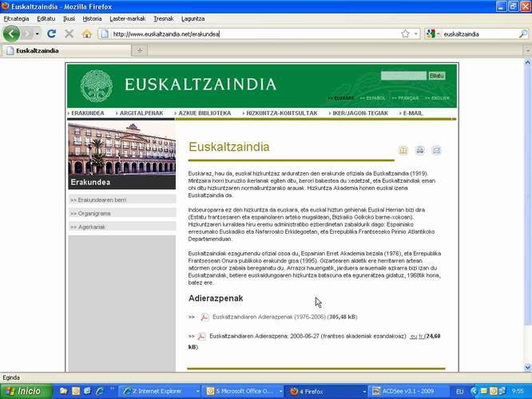The height and width of the screenshot is (399, 532).
Task: Open a new tab with plus button
Action: click(x=140, y=51)
